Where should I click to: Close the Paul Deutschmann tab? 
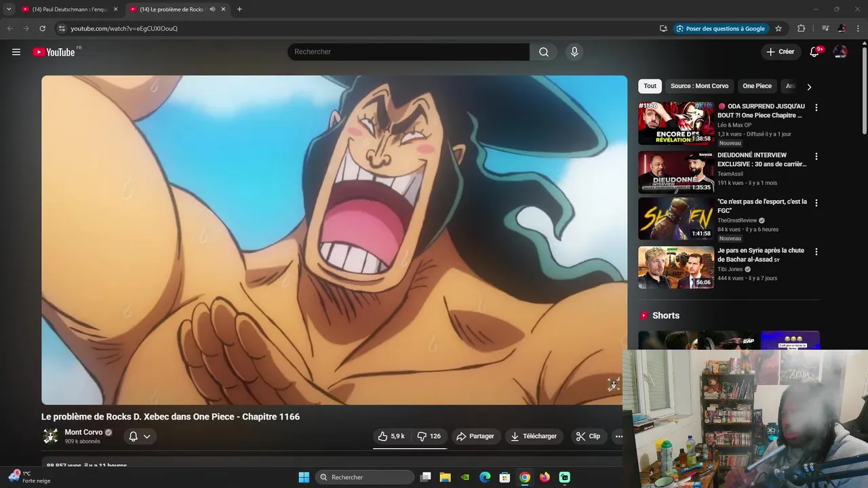point(115,9)
